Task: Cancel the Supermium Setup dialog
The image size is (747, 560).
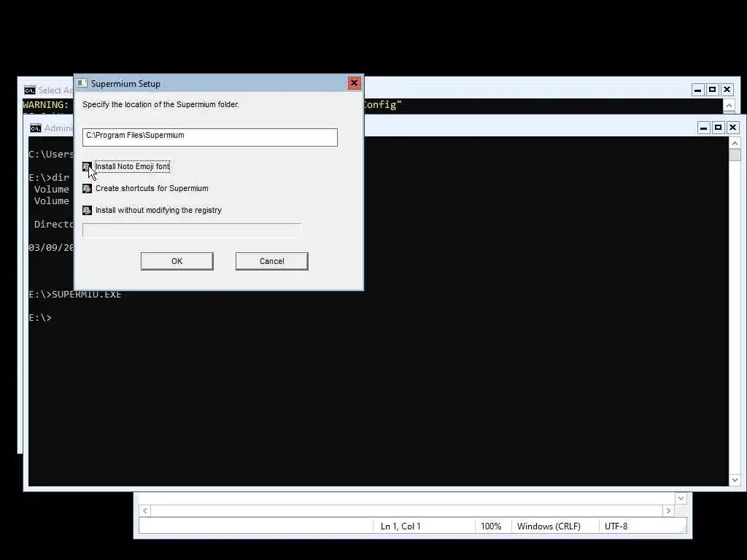Action: tap(271, 261)
